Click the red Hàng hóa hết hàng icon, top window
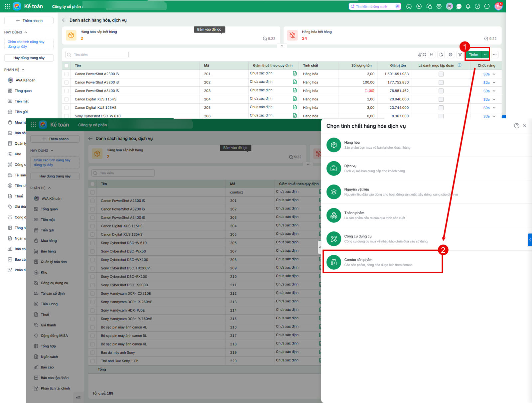Image resolution: width=532 pixels, height=403 pixels. click(x=293, y=35)
